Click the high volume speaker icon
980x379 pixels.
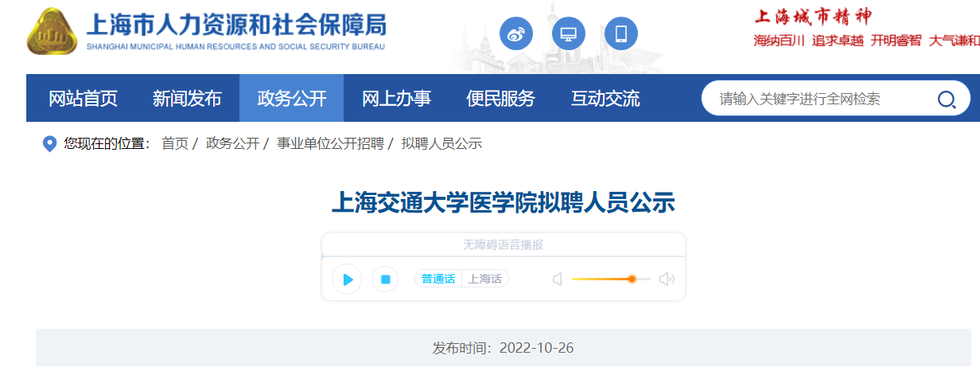pos(667,279)
